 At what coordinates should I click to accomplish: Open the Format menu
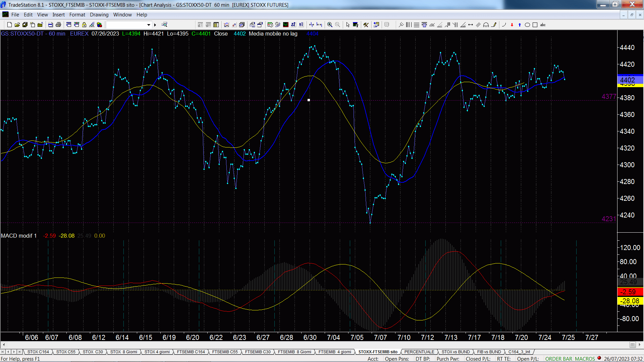pos(77,15)
